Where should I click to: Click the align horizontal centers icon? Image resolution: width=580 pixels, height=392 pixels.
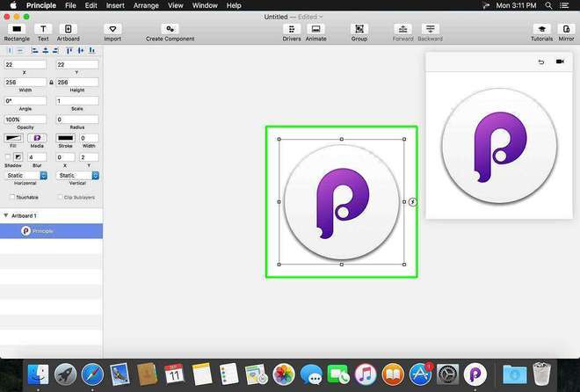(45, 50)
